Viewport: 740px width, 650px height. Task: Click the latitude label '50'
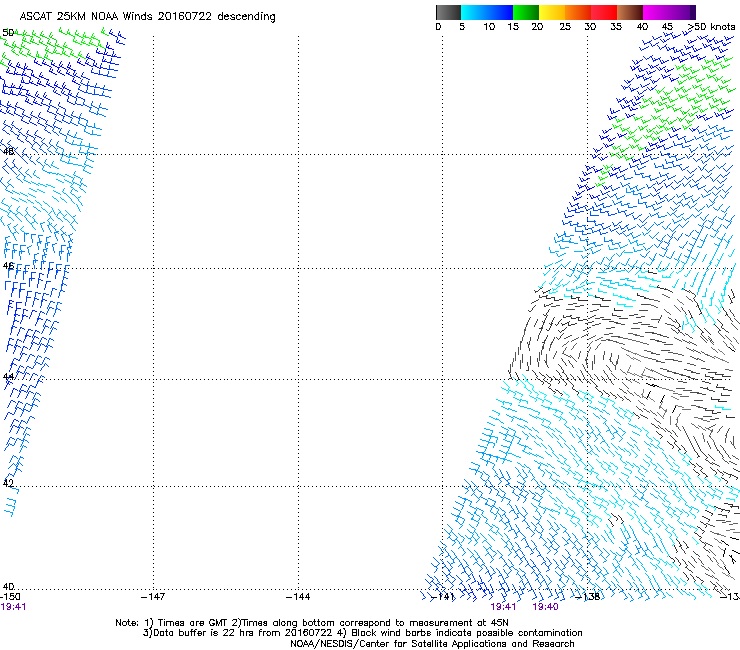8,33
